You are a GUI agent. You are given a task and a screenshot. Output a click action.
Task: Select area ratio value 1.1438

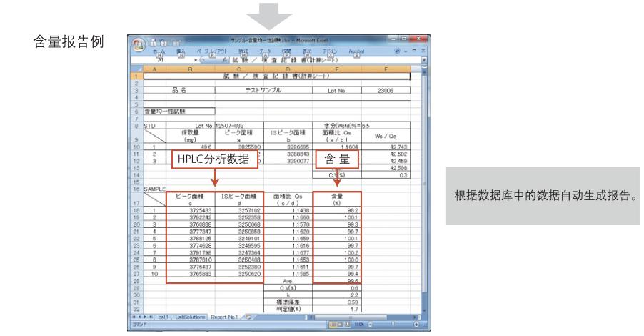[x=288, y=210]
